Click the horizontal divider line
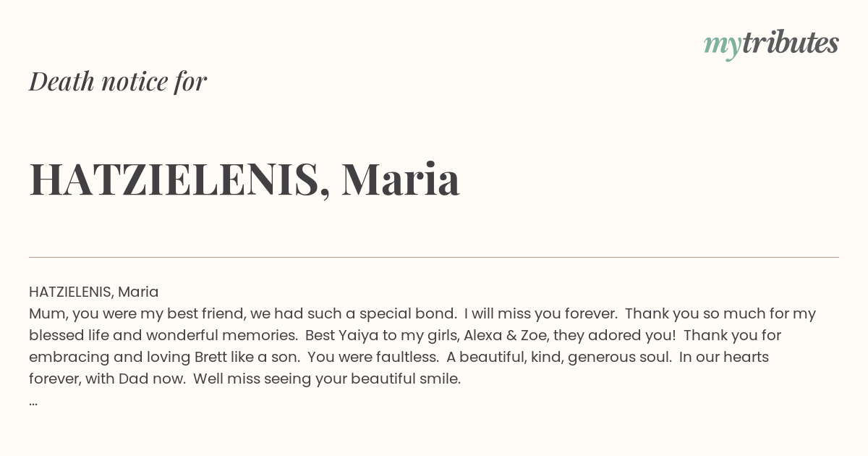Image resolution: width=868 pixels, height=456 pixels. click(434, 257)
